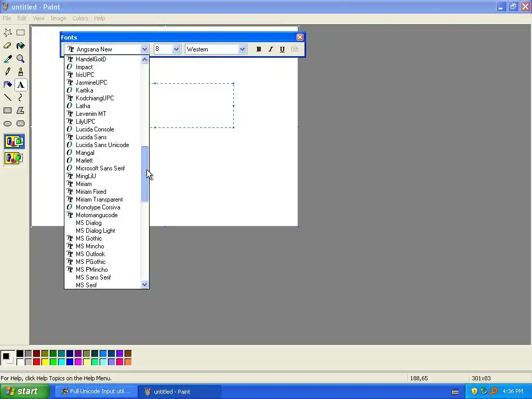Viewport: 532px width, 399px height.
Task: Select the Text tool
Action: (x=21, y=85)
